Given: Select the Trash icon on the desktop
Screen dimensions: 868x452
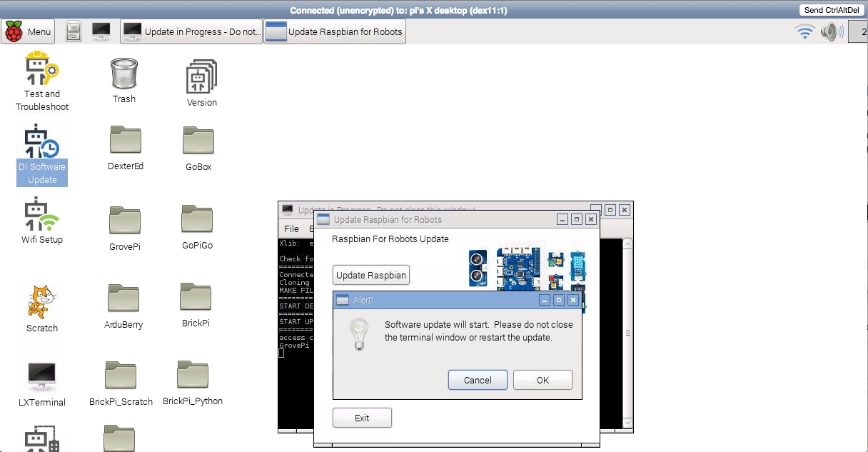Looking at the screenshot, I should pyautogui.click(x=124, y=81).
